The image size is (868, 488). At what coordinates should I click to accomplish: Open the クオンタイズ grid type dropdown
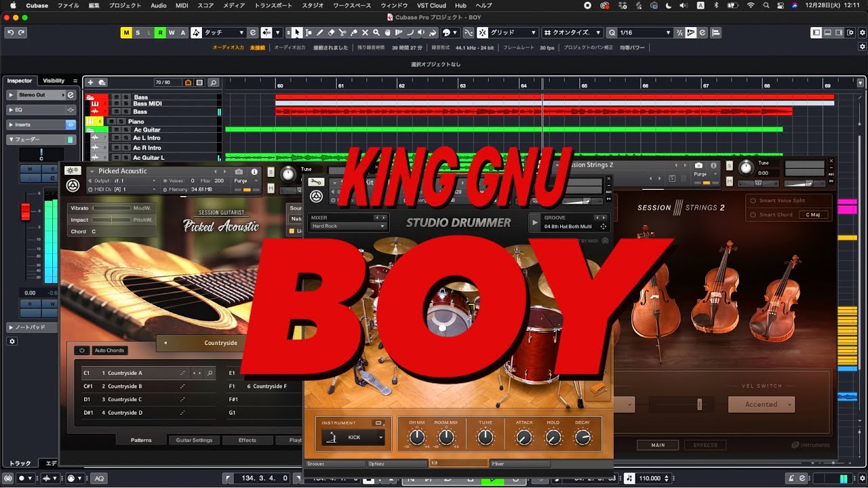coord(573,33)
